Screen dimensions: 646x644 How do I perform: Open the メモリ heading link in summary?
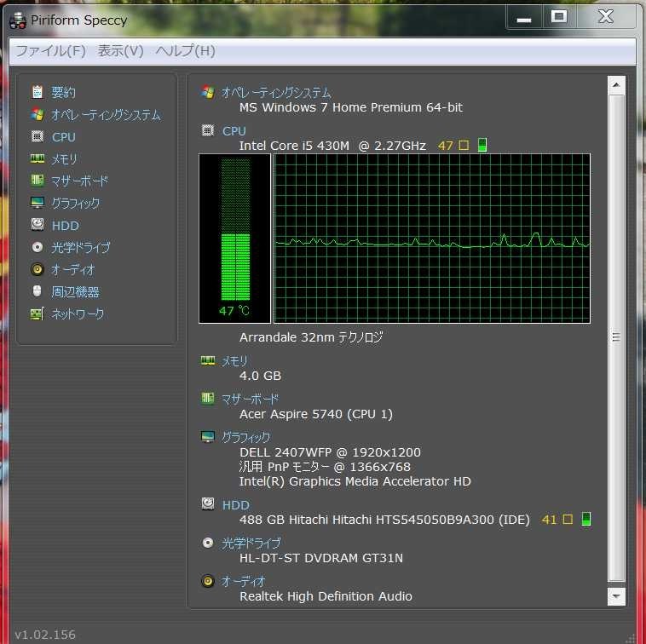click(234, 361)
